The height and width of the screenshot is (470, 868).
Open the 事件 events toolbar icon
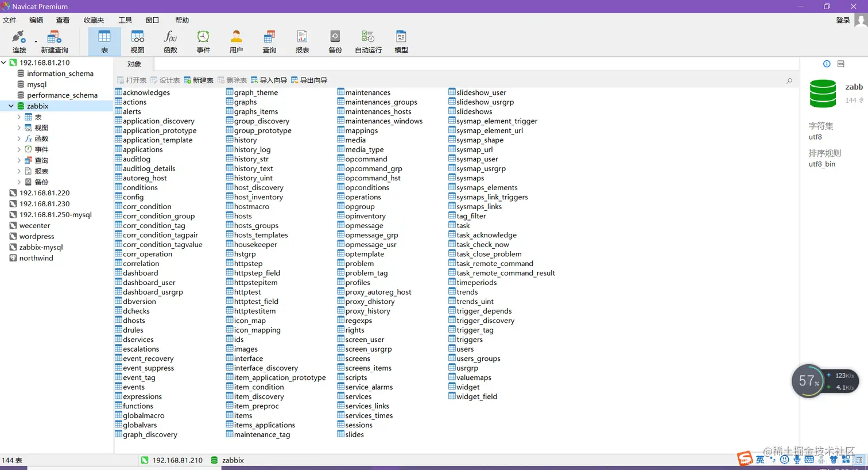[x=203, y=41]
